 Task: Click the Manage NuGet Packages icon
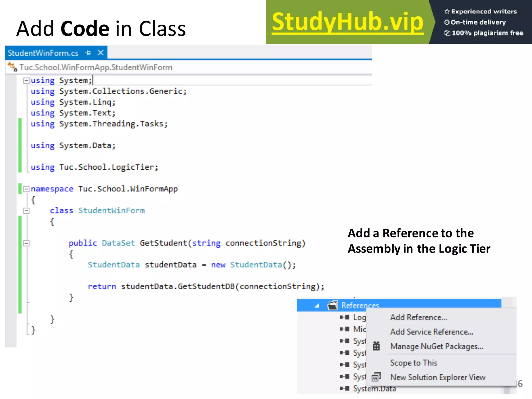[376, 346]
